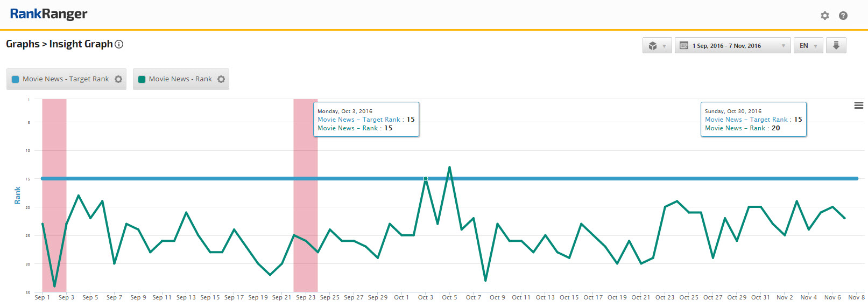The height and width of the screenshot is (307, 868).
Task: Open the date range dropdown
Action: pos(732,46)
